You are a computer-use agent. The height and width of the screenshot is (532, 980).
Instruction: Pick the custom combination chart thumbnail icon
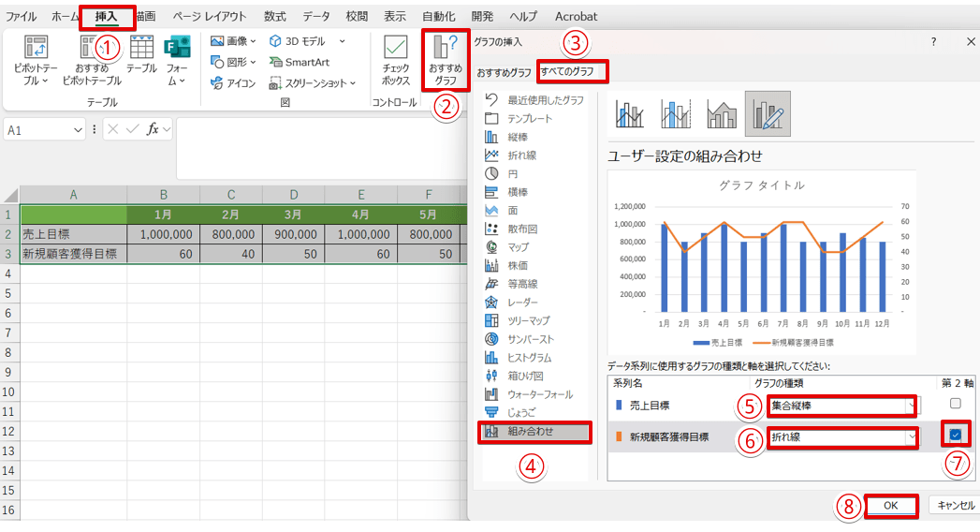tap(768, 113)
